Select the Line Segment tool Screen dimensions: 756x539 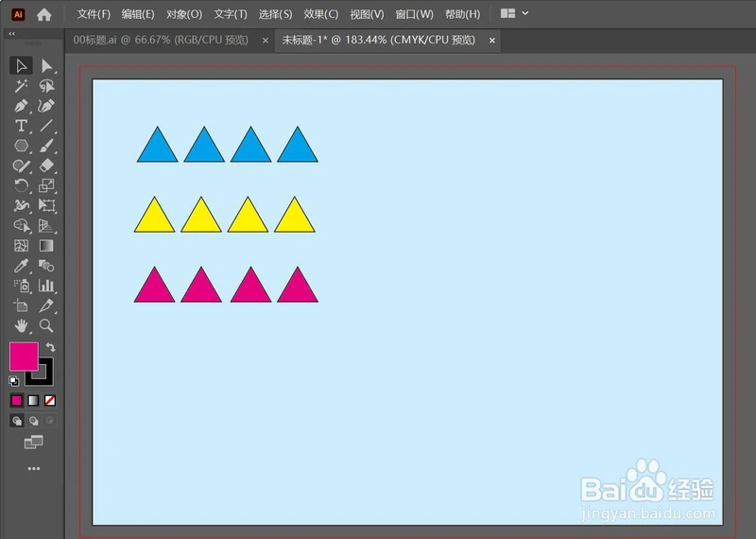coord(46,126)
